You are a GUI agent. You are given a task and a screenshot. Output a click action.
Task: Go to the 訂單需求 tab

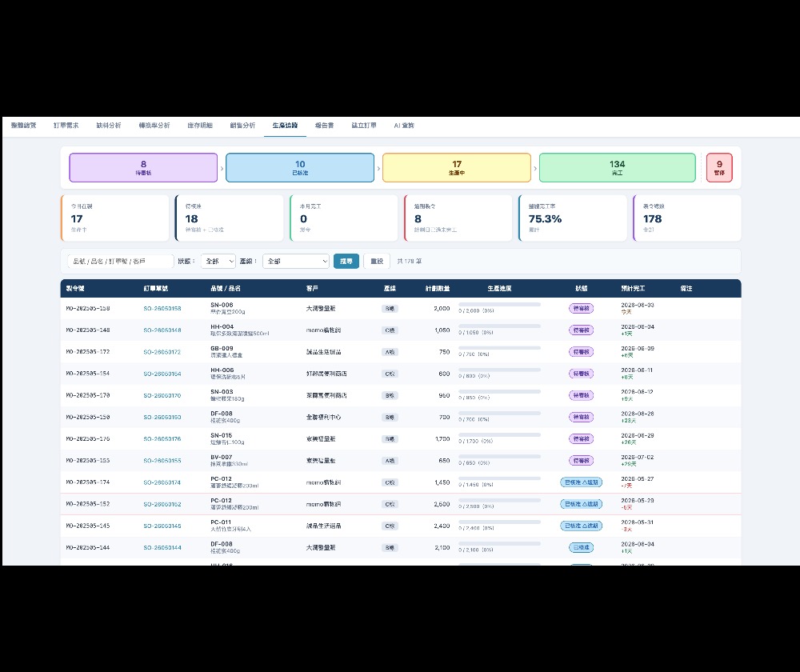(x=66, y=126)
